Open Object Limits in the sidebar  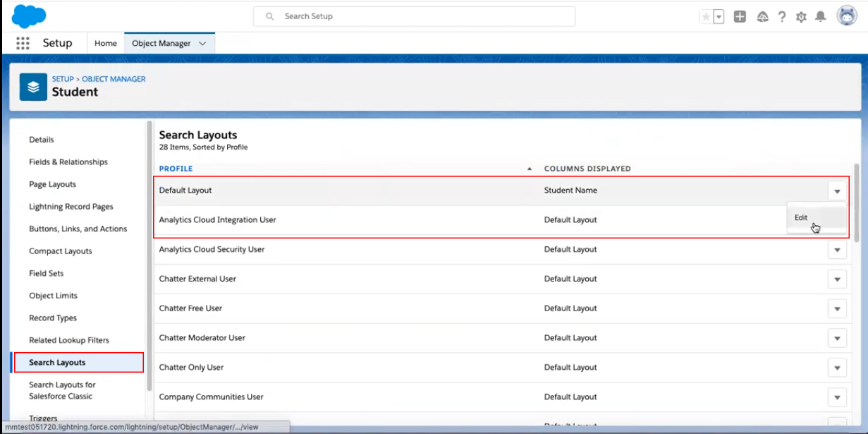[x=54, y=296]
